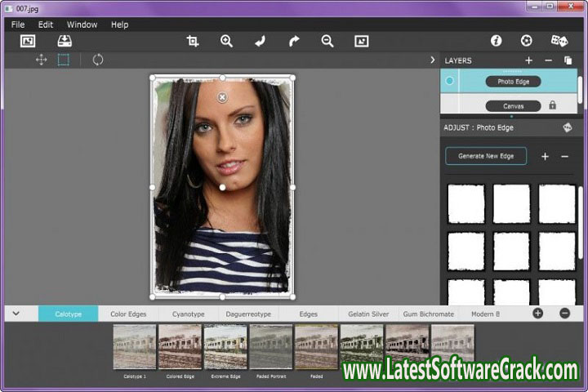Select the Move tool arrows
The width and height of the screenshot is (588, 392).
coord(42,60)
